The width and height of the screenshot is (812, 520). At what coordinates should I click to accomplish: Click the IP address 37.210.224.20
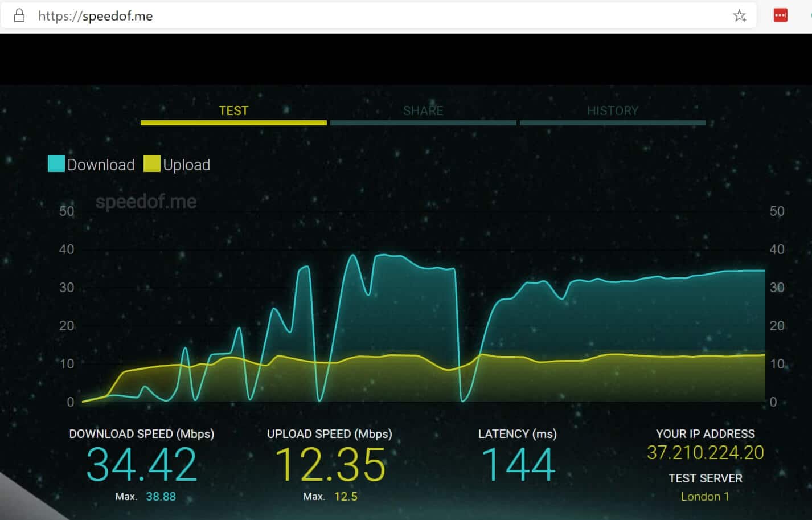[705, 453]
